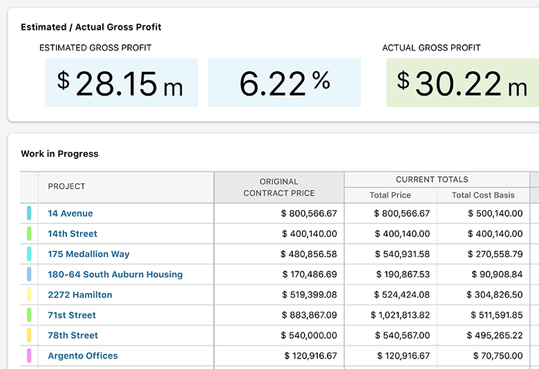Viewport: 539px width, 369px height.
Task: Click the Total Cost Basis column header
Action: click(x=483, y=195)
